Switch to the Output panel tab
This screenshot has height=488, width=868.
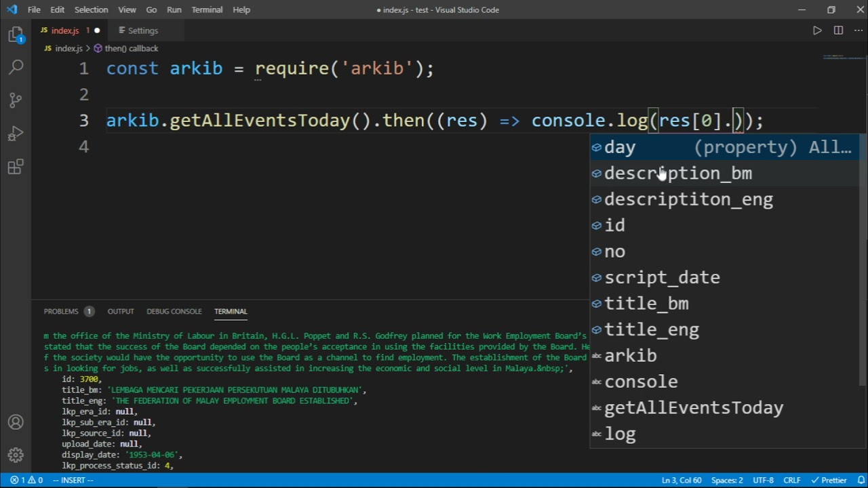pos(121,311)
